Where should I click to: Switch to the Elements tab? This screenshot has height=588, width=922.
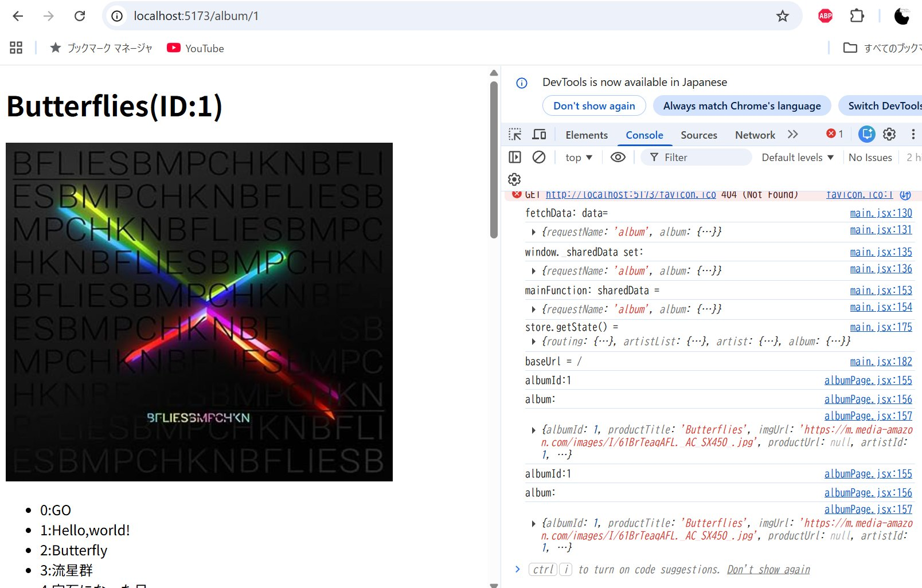587,135
